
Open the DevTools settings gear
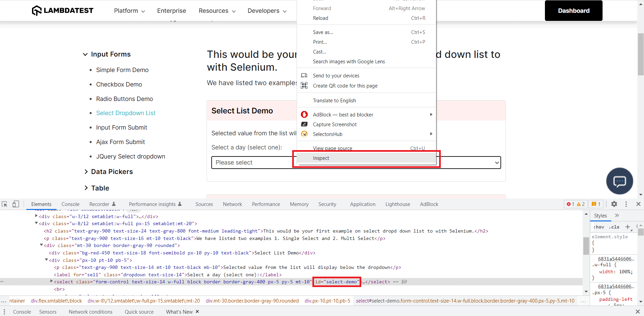tap(614, 204)
